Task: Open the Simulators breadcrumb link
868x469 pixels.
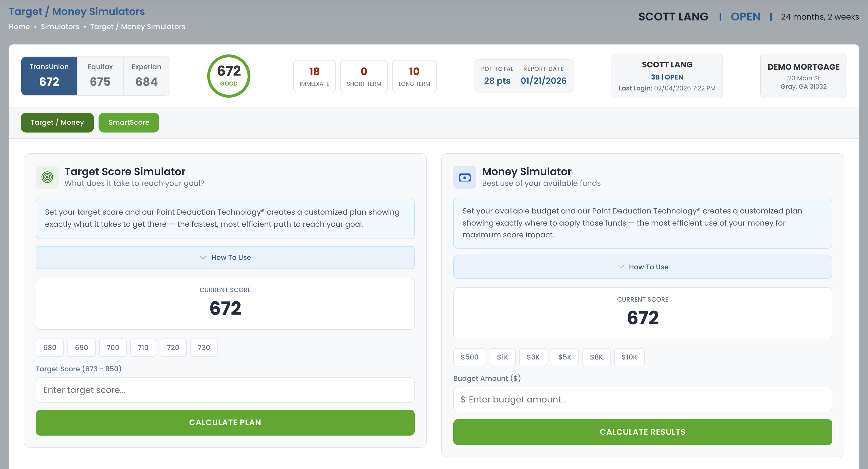Action: point(60,27)
